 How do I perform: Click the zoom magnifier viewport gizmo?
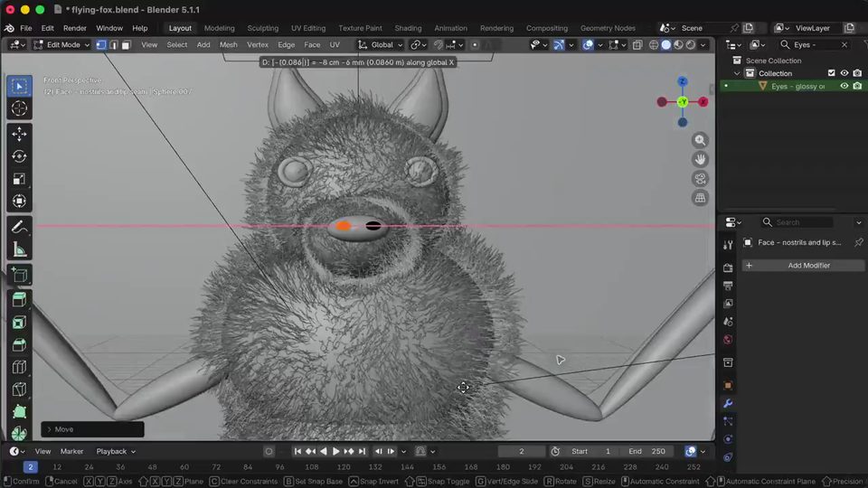[700, 141]
